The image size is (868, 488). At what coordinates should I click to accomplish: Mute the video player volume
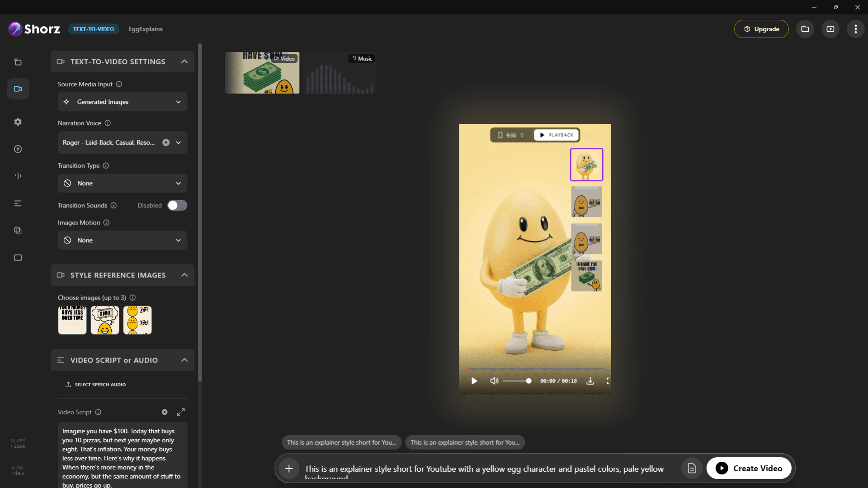coord(494,381)
